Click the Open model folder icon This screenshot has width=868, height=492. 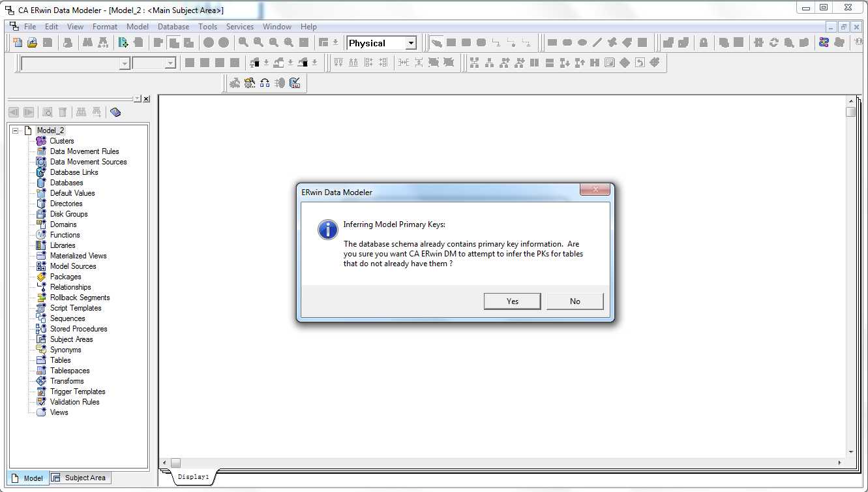click(x=32, y=42)
